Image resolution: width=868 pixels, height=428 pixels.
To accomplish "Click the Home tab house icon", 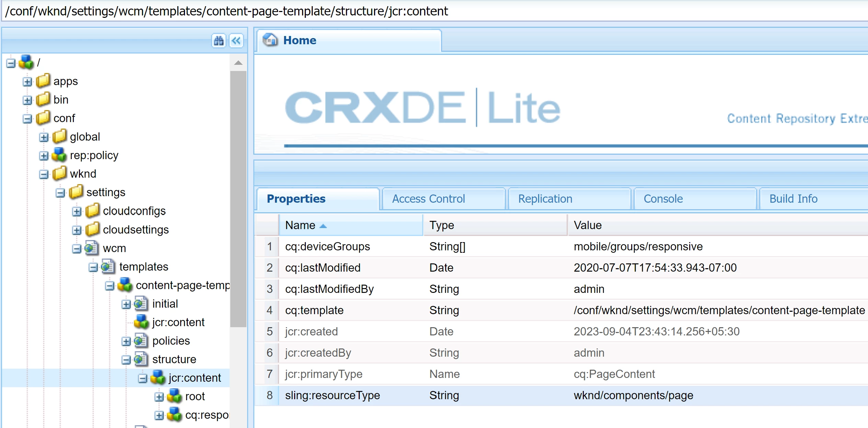I will tap(270, 40).
